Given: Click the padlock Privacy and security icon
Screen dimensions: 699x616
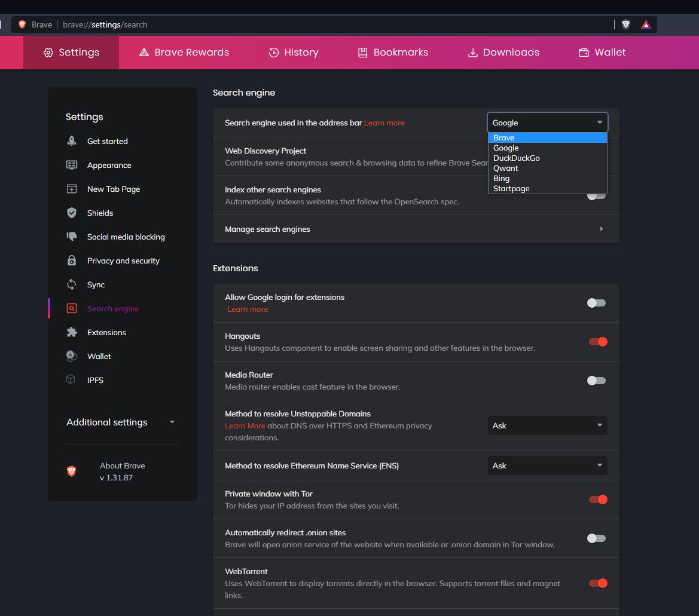Looking at the screenshot, I should (71, 261).
